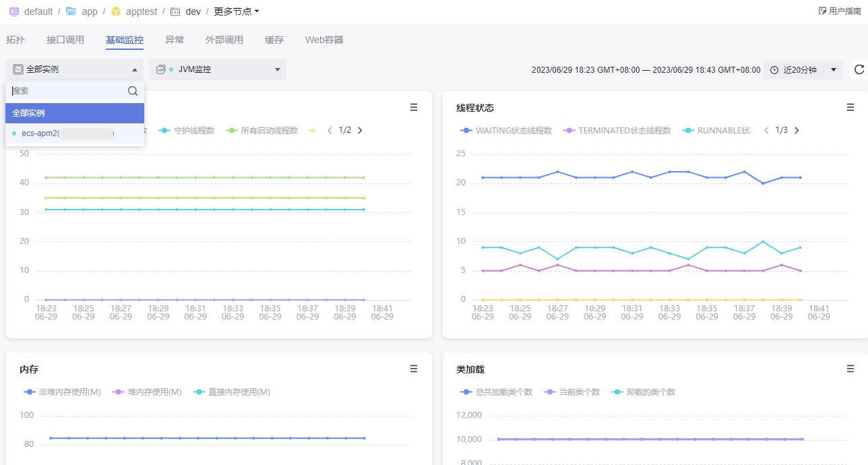
Task: Click the 类加载 chart title
Action: 470,369
